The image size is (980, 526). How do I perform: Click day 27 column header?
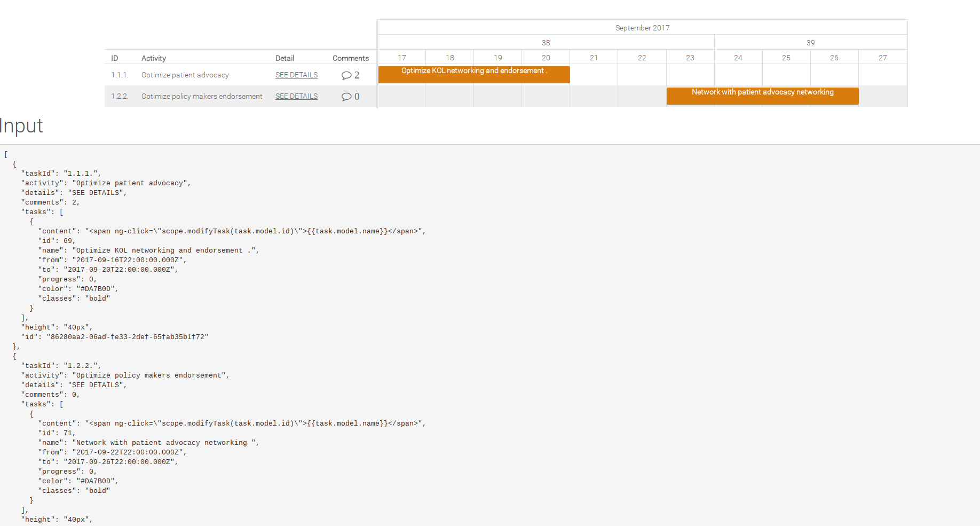point(882,57)
